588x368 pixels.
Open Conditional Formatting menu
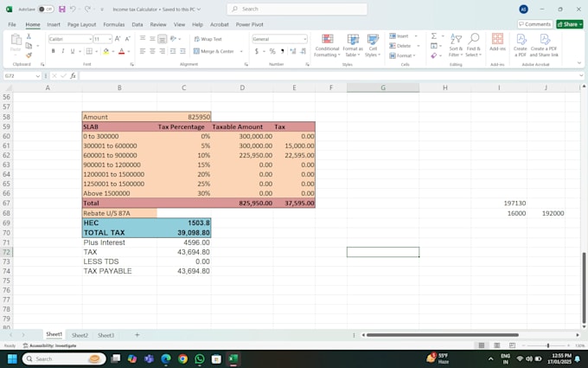click(x=327, y=45)
